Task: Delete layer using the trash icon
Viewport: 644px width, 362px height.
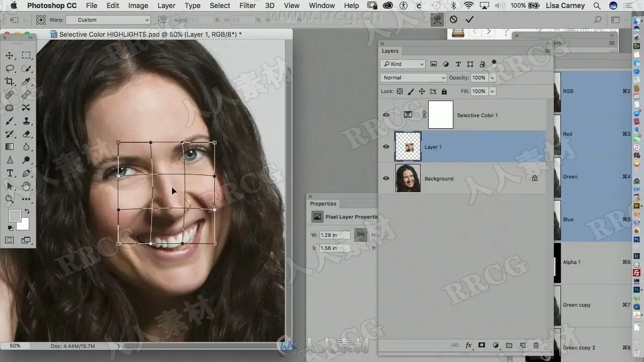Action: [x=536, y=345]
